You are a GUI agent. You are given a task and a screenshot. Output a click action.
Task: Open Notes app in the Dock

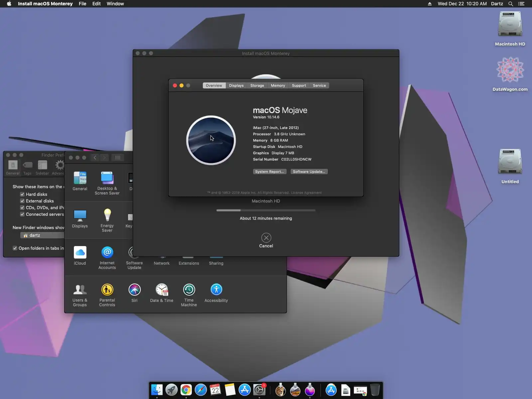coord(230,390)
